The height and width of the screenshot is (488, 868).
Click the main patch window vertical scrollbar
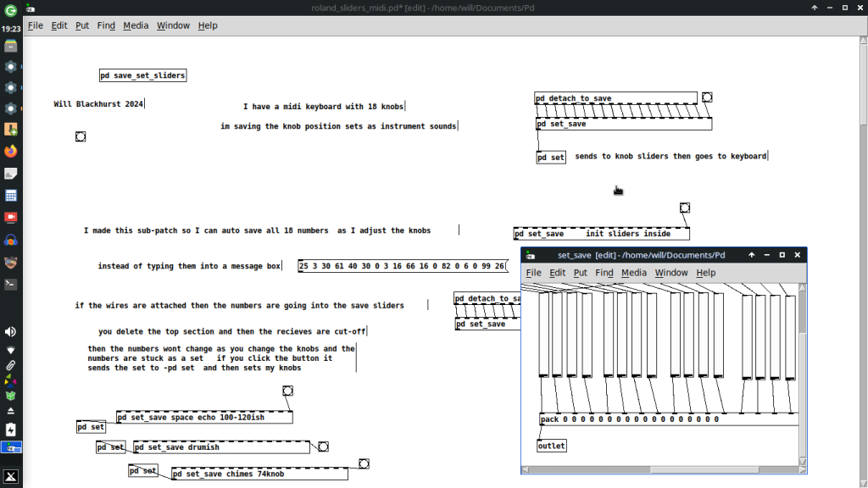(864, 84)
